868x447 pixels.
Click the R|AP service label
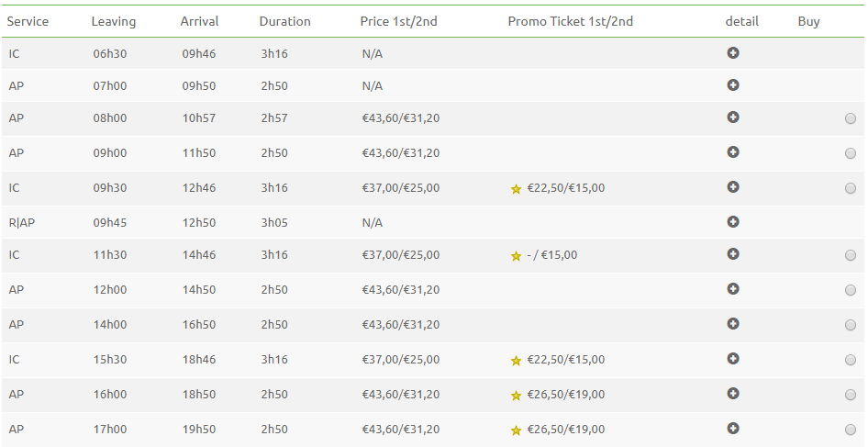(22, 223)
